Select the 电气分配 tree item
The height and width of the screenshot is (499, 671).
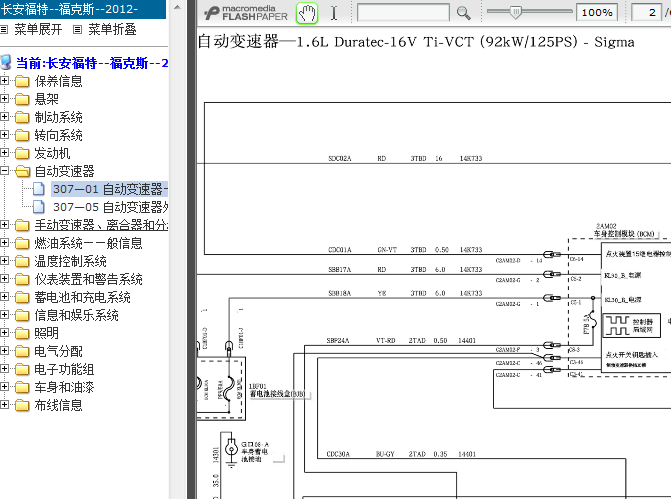pos(59,351)
